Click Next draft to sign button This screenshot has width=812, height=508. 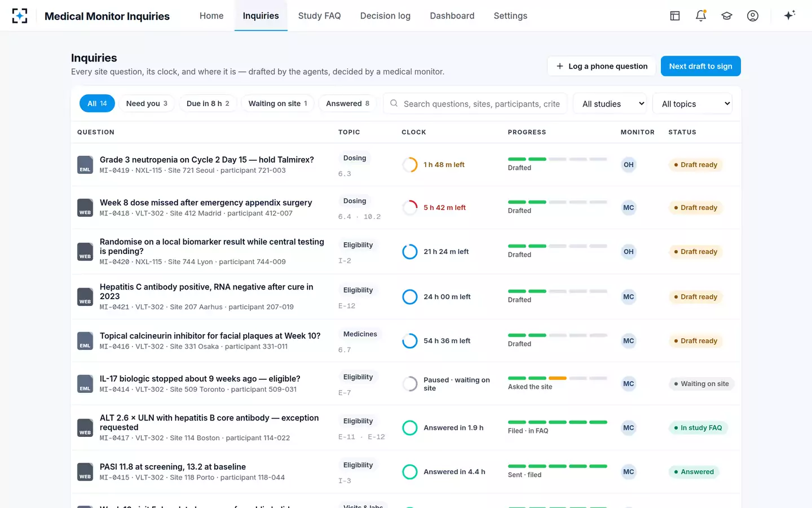pyautogui.click(x=701, y=66)
